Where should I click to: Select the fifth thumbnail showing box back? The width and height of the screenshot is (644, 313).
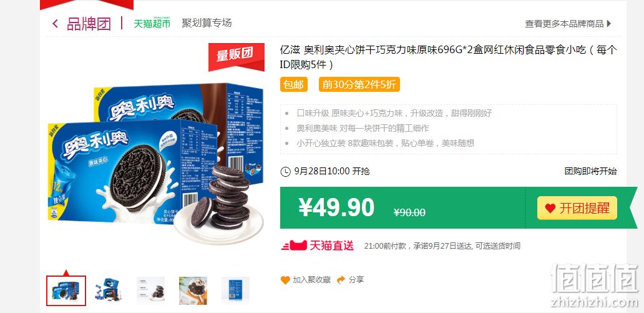[235, 291]
